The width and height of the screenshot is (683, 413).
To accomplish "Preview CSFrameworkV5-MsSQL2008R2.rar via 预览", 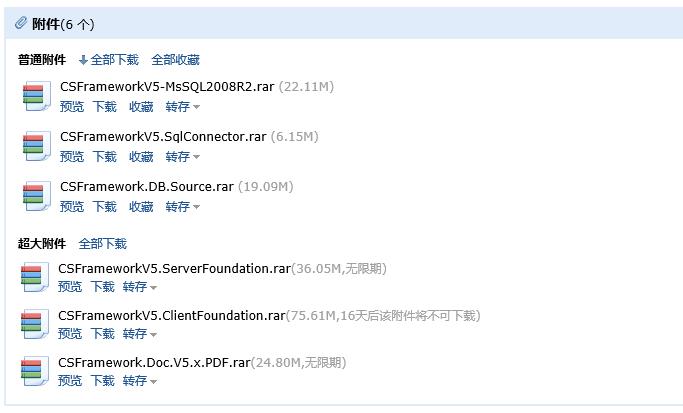I will (x=72, y=106).
